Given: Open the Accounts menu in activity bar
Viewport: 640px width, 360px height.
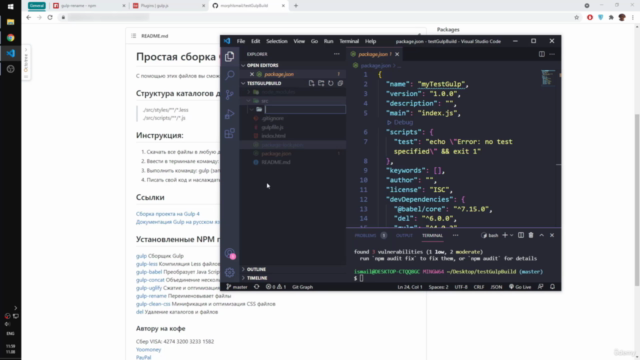Looking at the screenshot, I should click(230, 253).
